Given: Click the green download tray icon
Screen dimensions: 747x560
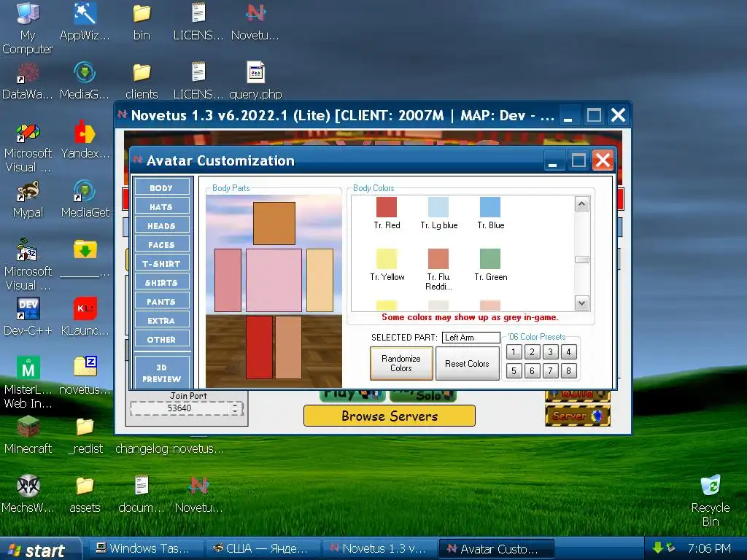Looking at the screenshot, I should [658, 548].
